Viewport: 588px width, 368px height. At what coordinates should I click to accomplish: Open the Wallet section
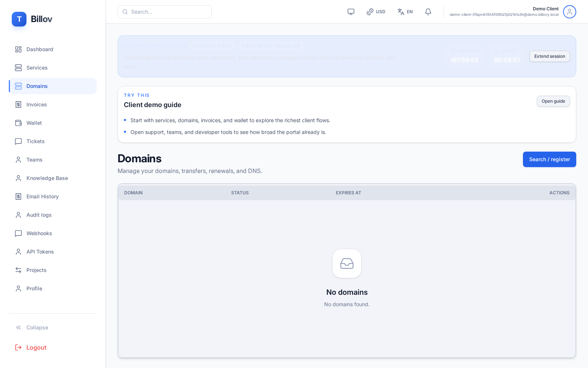click(x=18, y=123)
